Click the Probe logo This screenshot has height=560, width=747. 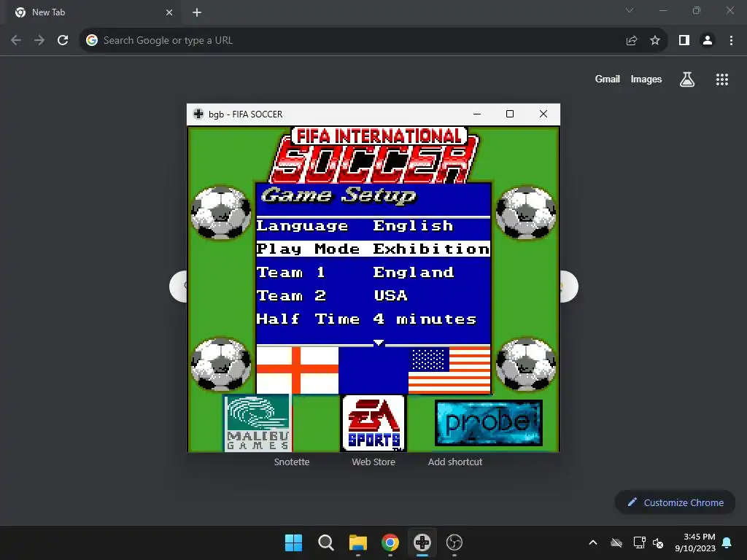point(489,423)
